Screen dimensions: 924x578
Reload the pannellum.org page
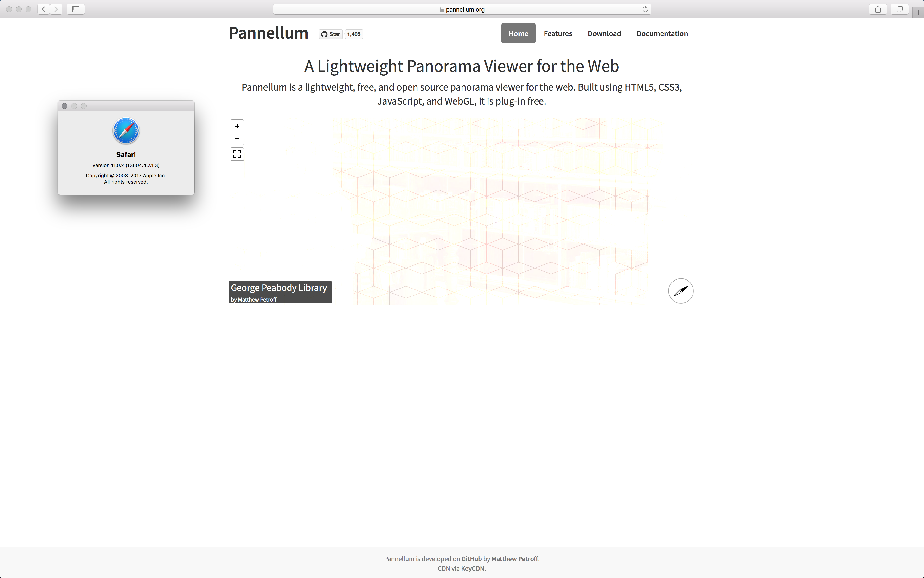(x=645, y=9)
